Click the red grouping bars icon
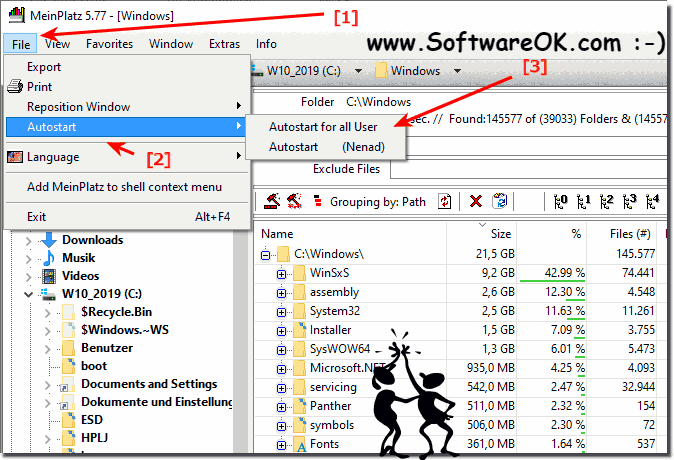This screenshot has height=460, width=674. (318, 201)
